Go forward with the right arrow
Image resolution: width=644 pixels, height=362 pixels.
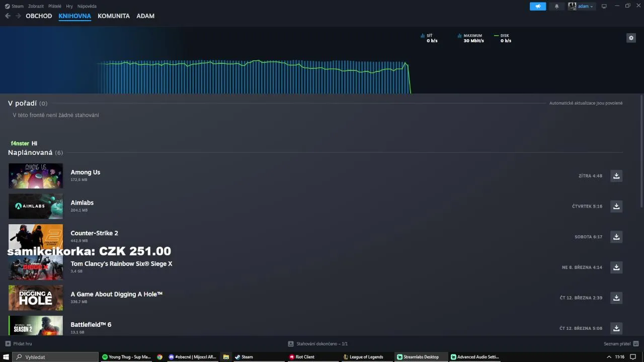(x=18, y=16)
